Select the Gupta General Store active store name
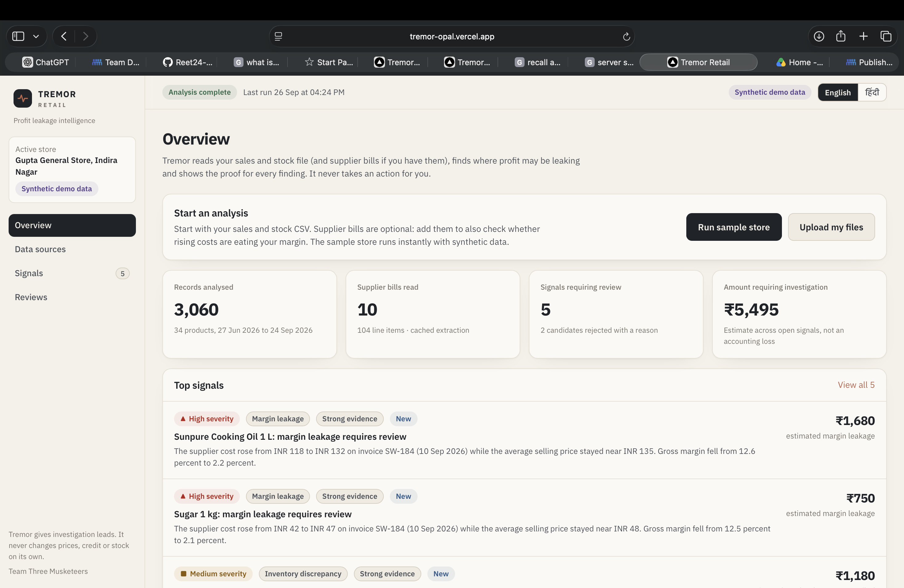Image resolution: width=904 pixels, height=588 pixels. pyautogui.click(x=66, y=166)
